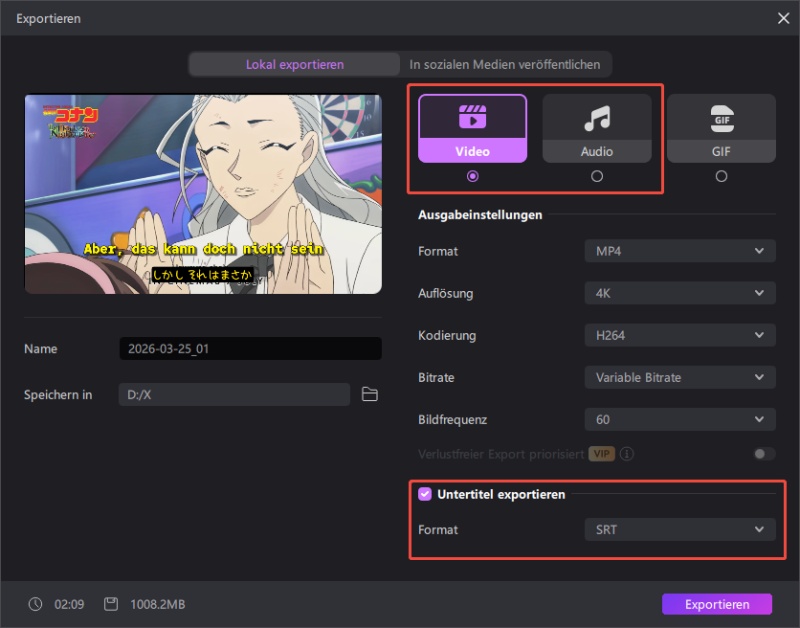Click the Untertitel exportieren label
Viewport: 800px width, 628px height.
click(501, 494)
